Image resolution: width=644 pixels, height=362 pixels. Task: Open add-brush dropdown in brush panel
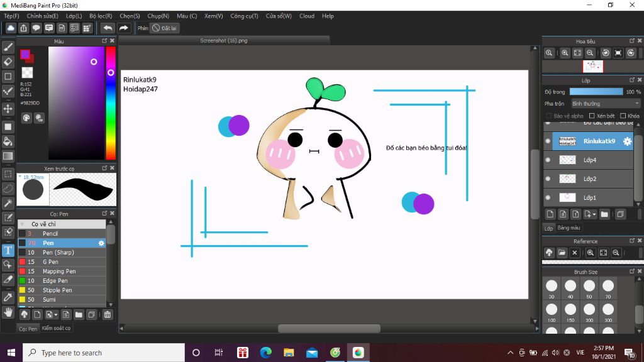click(55, 315)
